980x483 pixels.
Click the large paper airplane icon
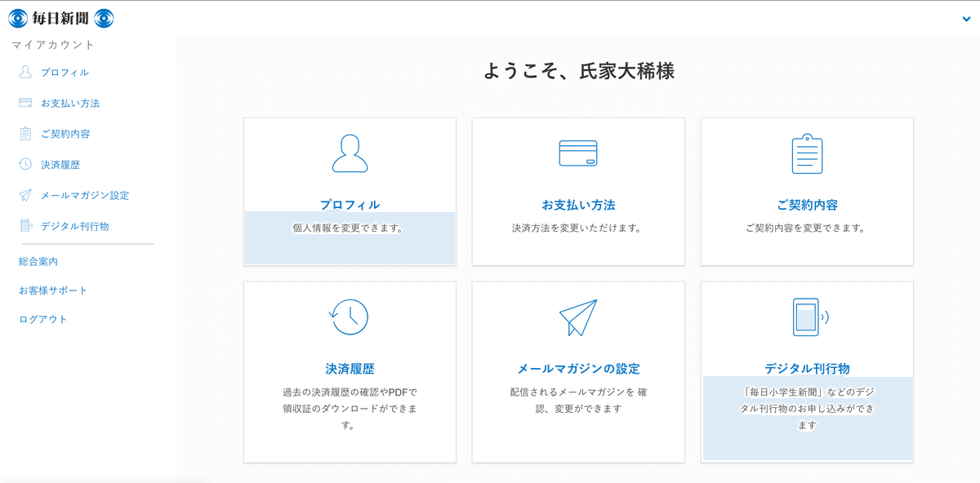click(x=578, y=317)
